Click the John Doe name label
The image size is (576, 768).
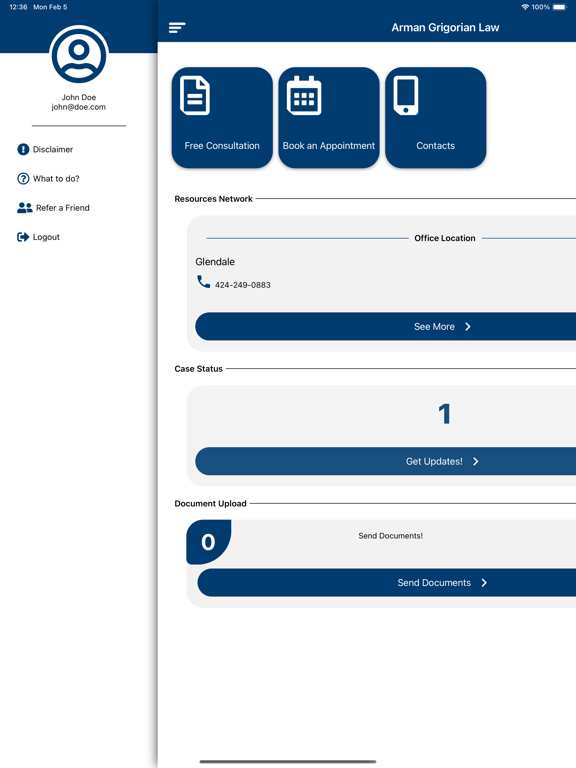coord(79,97)
